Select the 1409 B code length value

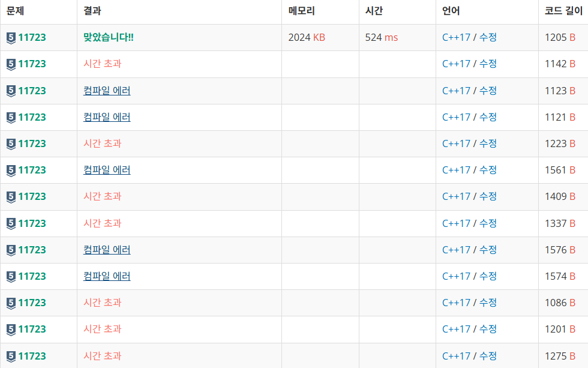pos(560,196)
